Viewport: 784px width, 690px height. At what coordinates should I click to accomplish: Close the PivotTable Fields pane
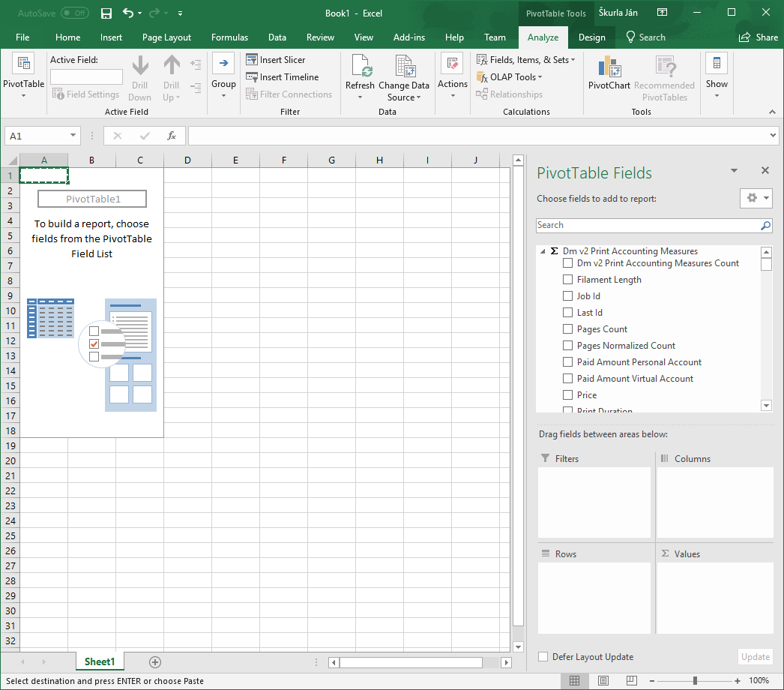coord(765,170)
